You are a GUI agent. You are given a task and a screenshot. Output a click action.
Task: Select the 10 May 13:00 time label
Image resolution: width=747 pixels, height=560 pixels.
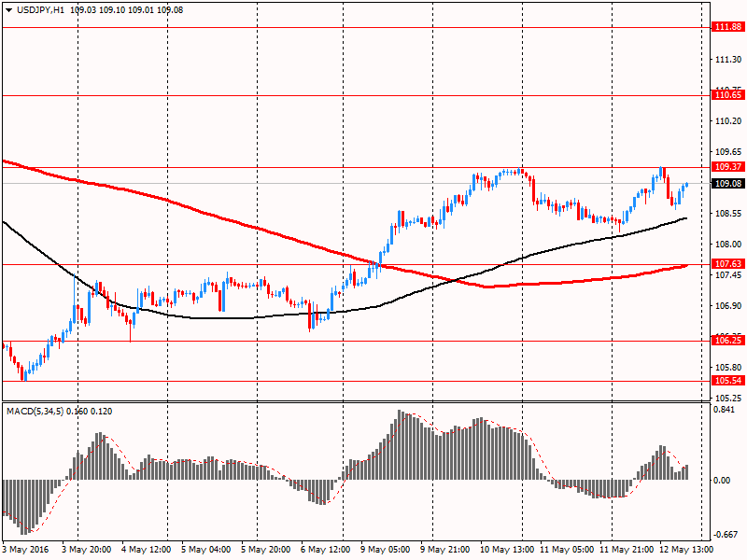(507, 550)
